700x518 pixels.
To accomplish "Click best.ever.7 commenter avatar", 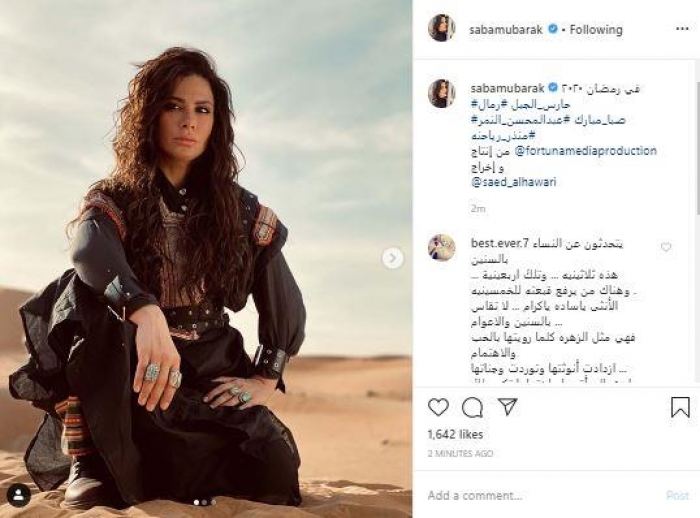I will (x=442, y=247).
